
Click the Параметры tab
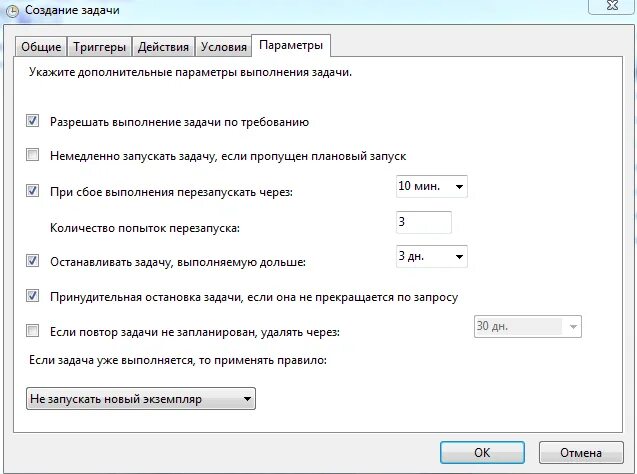[x=291, y=45]
